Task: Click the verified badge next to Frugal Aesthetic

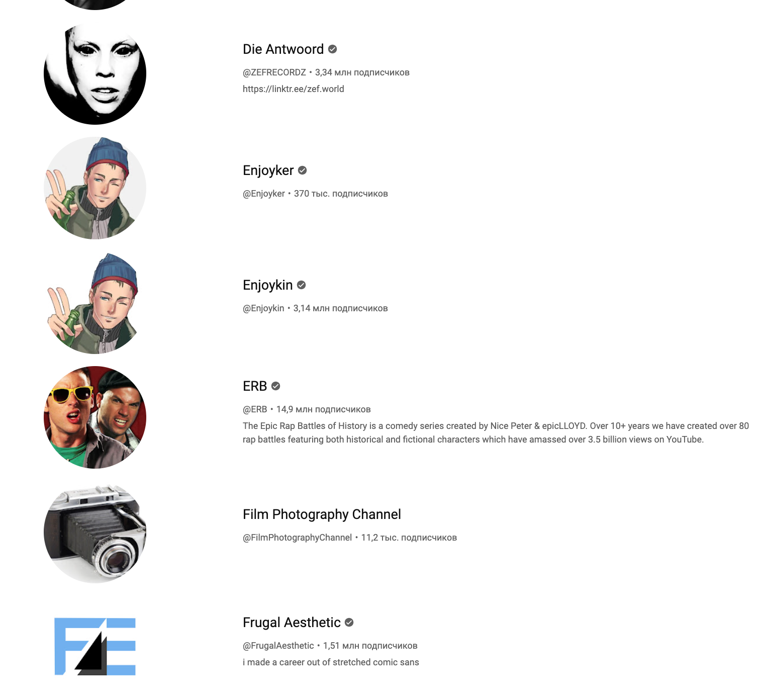Action: [x=349, y=623]
